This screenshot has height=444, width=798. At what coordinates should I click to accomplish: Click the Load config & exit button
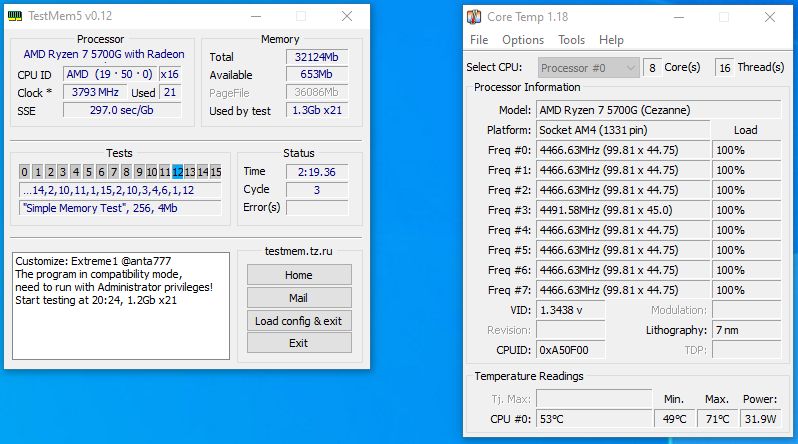click(x=299, y=321)
